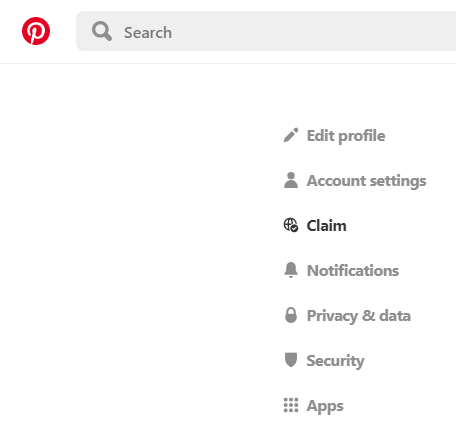This screenshot has width=456, height=440.
Task: Select the Claim settings section
Action: pos(326,226)
